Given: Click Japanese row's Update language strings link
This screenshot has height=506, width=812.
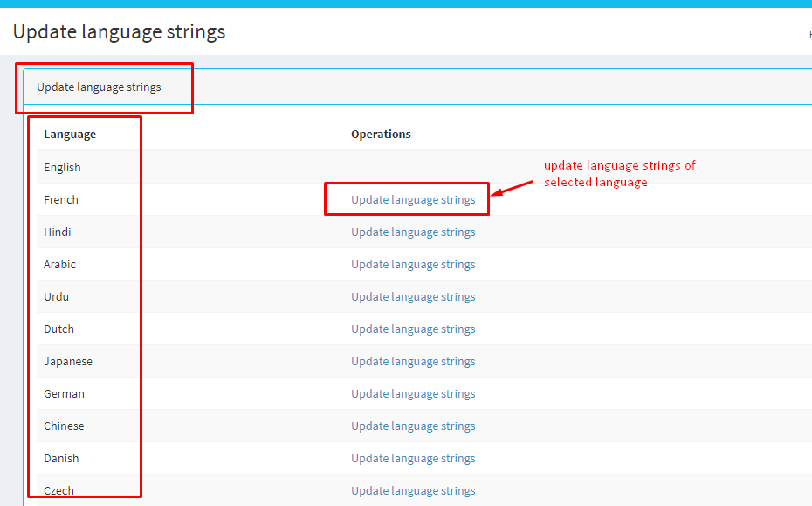Looking at the screenshot, I should pyautogui.click(x=413, y=362).
